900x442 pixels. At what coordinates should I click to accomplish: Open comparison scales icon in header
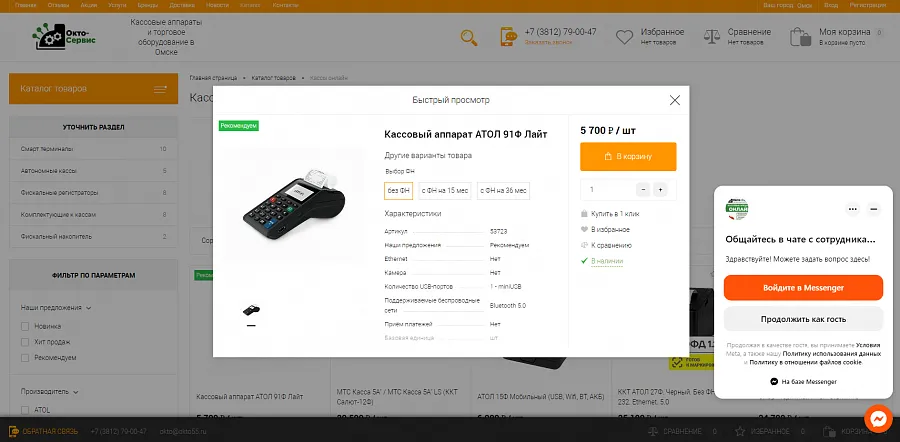[712, 37]
